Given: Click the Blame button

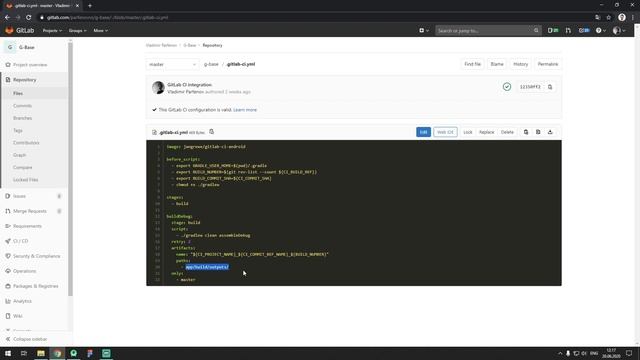Looking at the screenshot, I should pos(497,64).
